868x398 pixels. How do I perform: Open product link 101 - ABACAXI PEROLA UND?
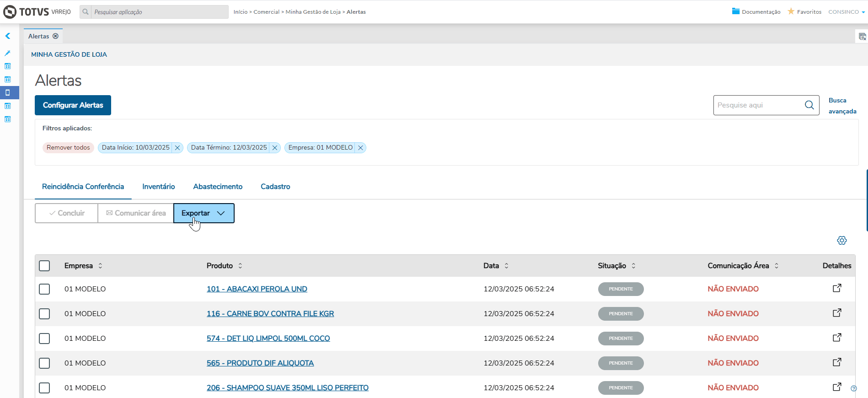click(257, 289)
